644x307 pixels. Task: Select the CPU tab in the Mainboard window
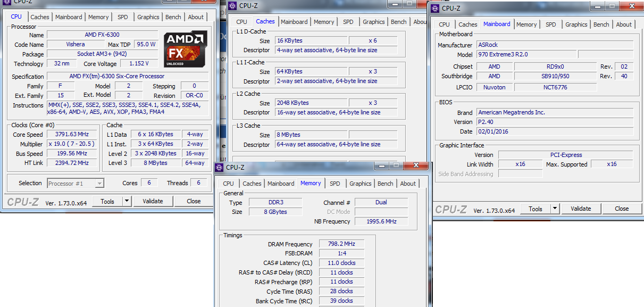445,24
